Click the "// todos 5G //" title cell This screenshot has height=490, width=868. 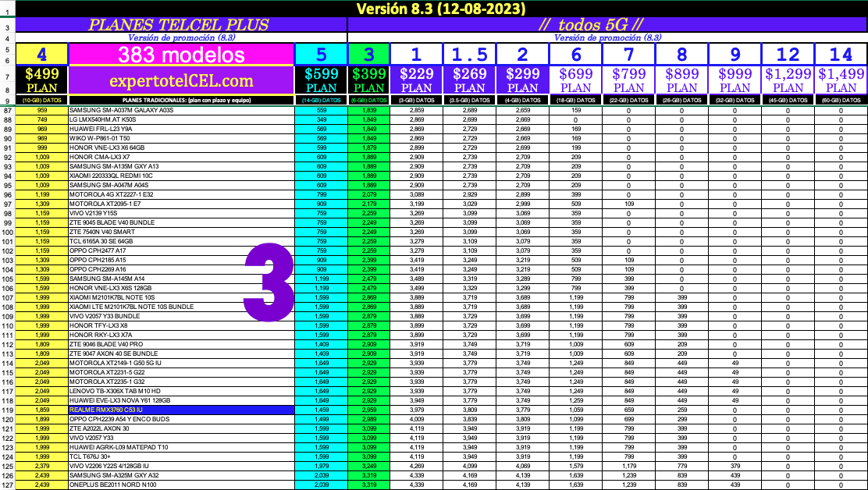coord(607,25)
